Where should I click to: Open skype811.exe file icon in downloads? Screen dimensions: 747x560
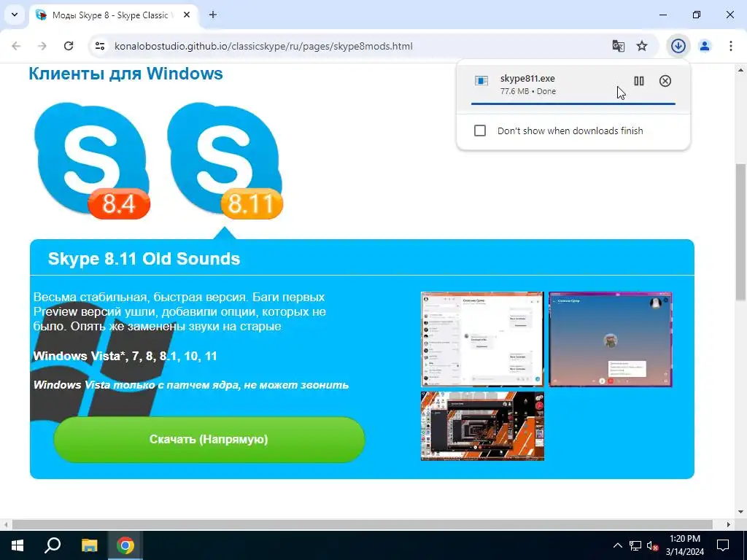click(x=481, y=81)
